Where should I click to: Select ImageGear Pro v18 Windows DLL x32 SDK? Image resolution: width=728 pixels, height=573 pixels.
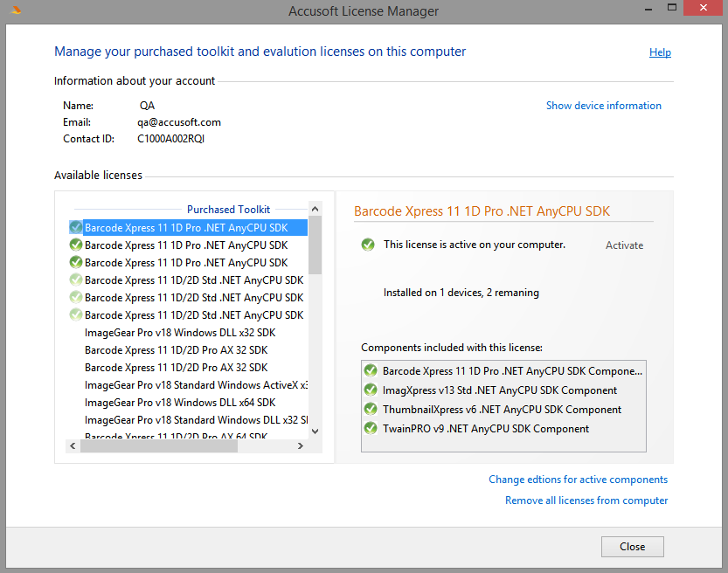[180, 333]
